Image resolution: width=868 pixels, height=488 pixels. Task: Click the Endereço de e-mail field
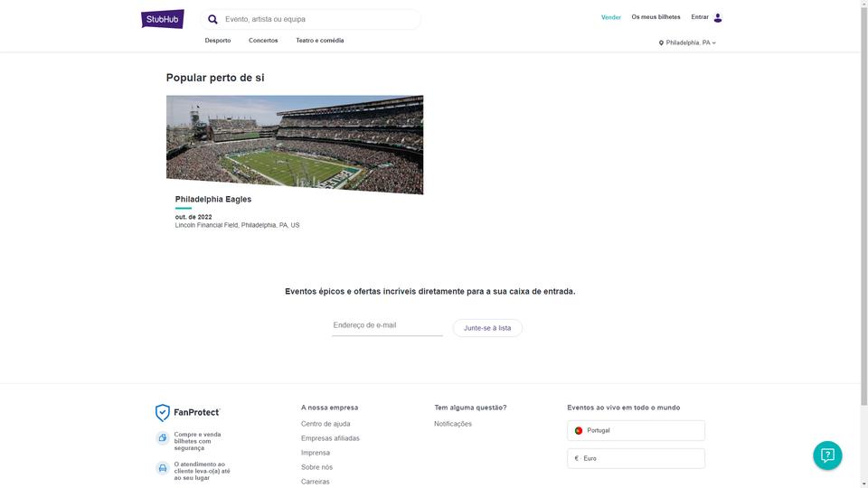pos(387,326)
